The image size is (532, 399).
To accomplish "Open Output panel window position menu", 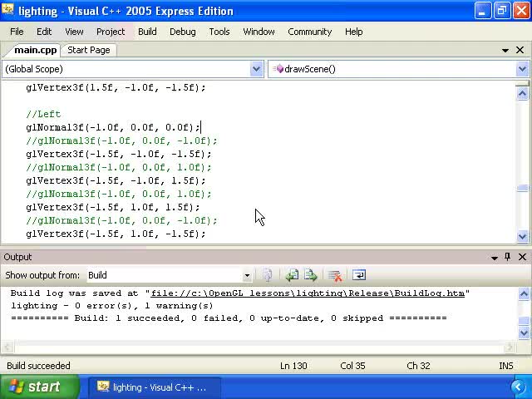I will coord(495,258).
